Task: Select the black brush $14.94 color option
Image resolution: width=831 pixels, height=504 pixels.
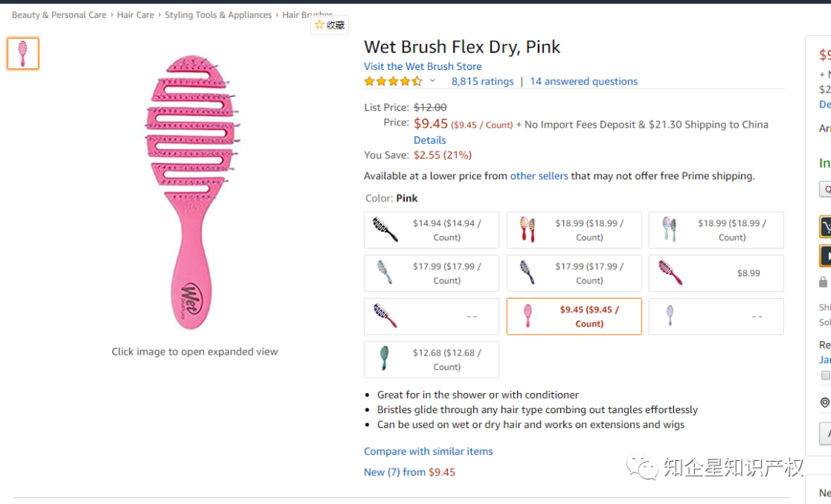Action: pos(431,230)
